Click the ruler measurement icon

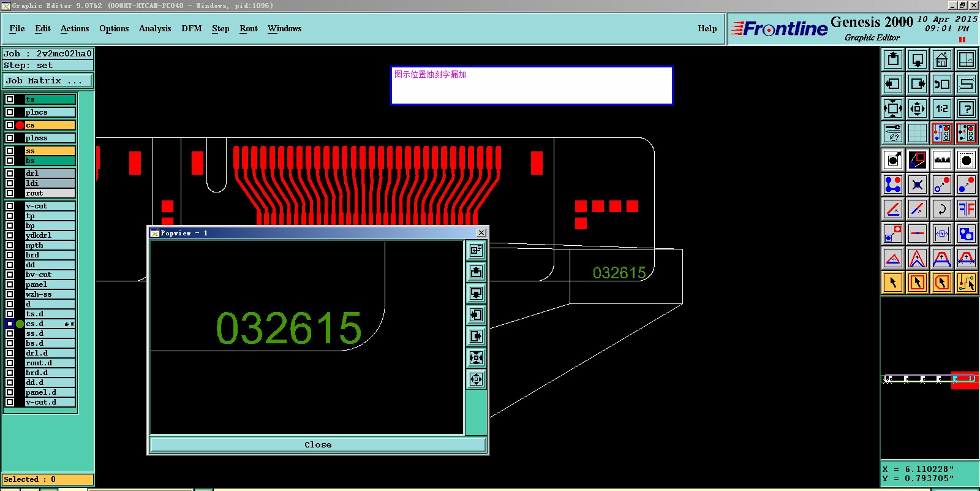point(942,160)
